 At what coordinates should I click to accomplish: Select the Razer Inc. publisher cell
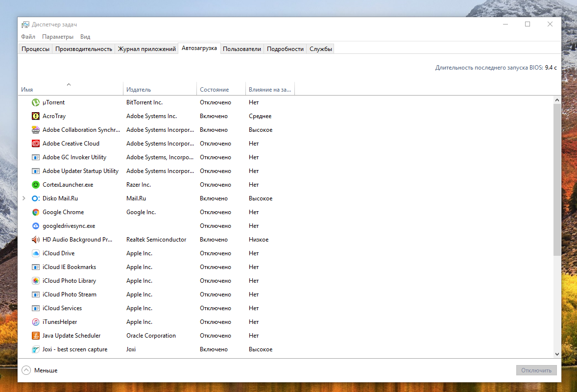[138, 185]
